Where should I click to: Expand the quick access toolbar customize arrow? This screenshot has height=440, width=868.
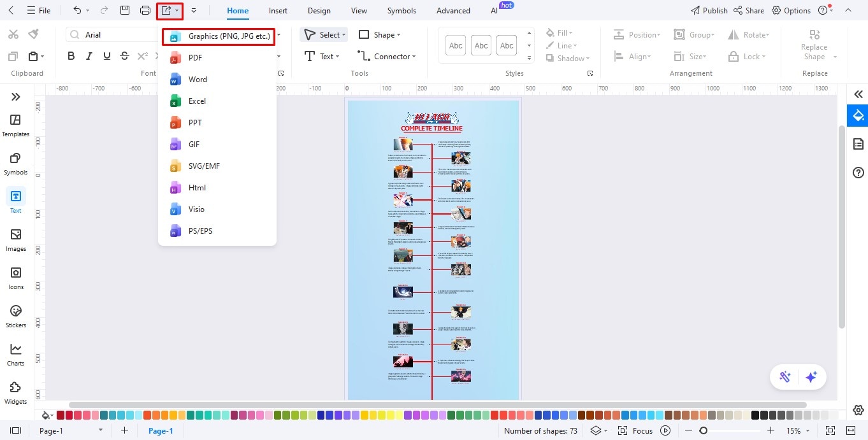pos(194,10)
